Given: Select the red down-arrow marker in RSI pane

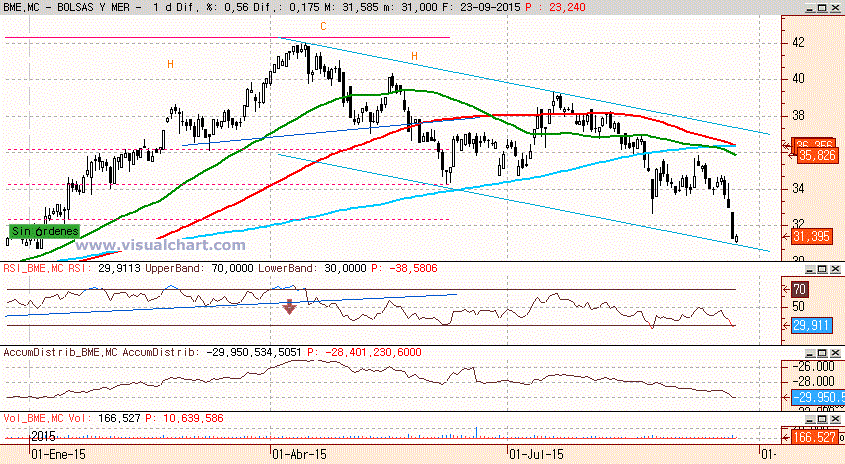Looking at the screenshot, I should (290, 307).
